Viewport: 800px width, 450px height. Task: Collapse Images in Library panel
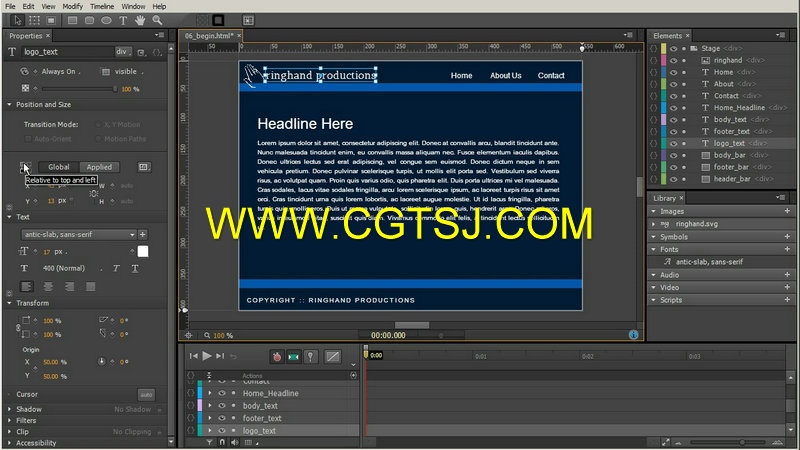click(x=654, y=211)
